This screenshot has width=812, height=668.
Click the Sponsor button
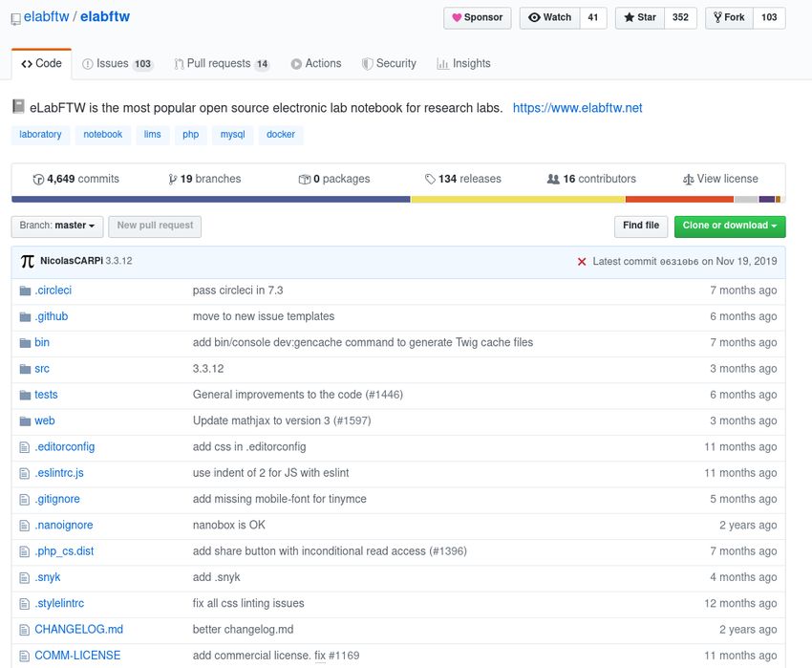click(x=477, y=17)
